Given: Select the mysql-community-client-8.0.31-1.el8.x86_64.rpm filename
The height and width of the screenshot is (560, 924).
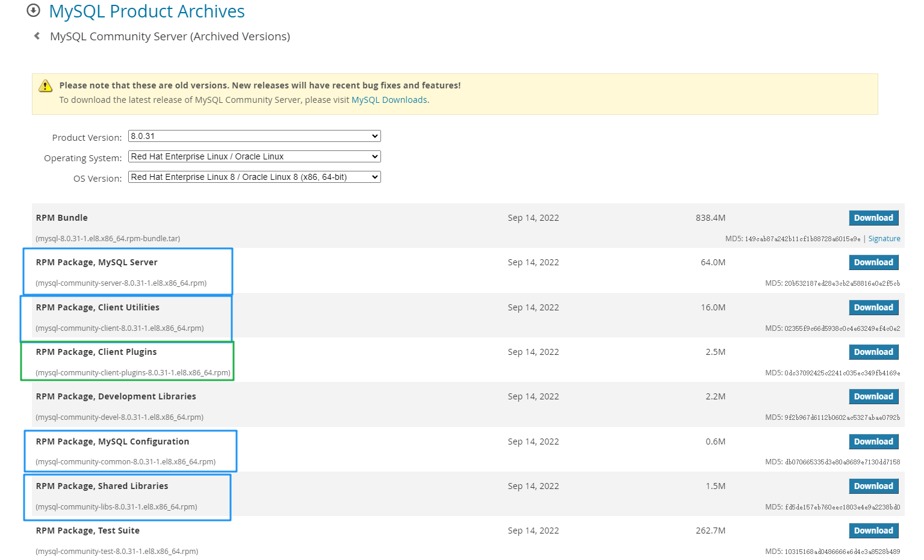Looking at the screenshot, I should pos(120,328).
